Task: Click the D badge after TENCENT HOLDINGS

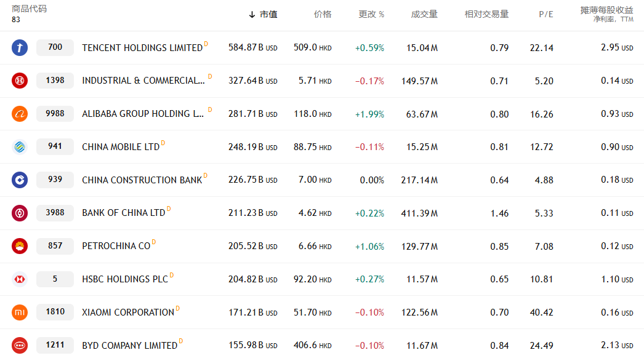Action: point(206,44)
